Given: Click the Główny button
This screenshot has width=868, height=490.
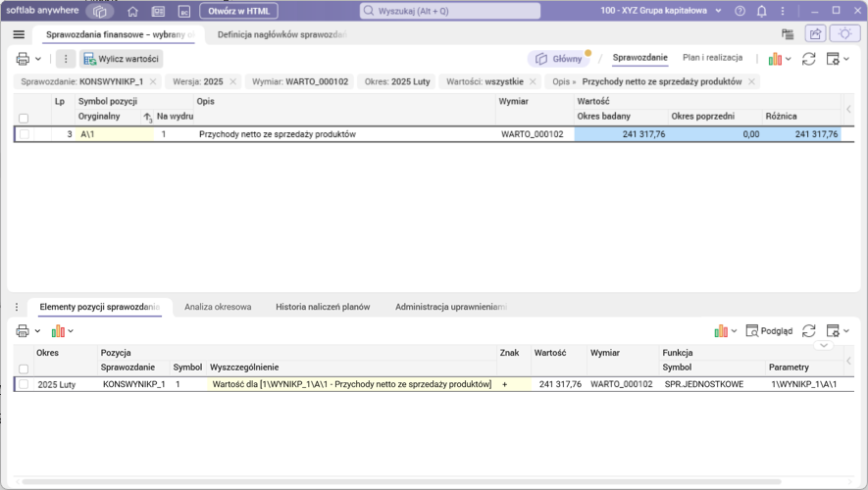Looking at the screenshot, I should pos(559,59).
